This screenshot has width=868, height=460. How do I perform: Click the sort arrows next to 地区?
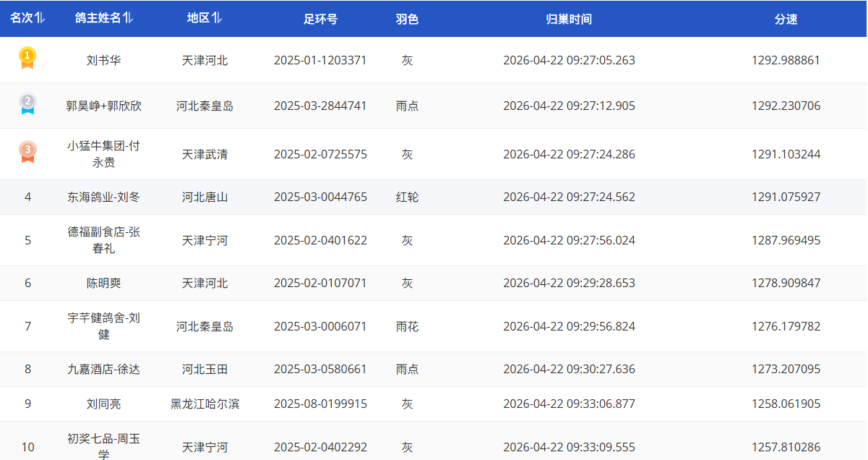tap(217, 18)
